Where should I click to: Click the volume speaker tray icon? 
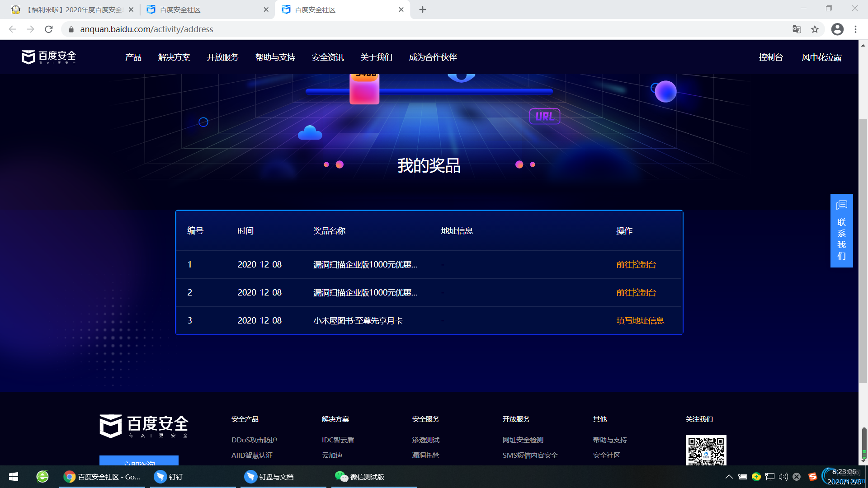783,477
